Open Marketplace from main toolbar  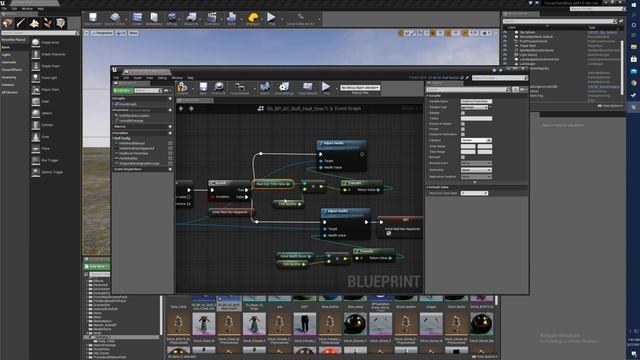point(154,19)
